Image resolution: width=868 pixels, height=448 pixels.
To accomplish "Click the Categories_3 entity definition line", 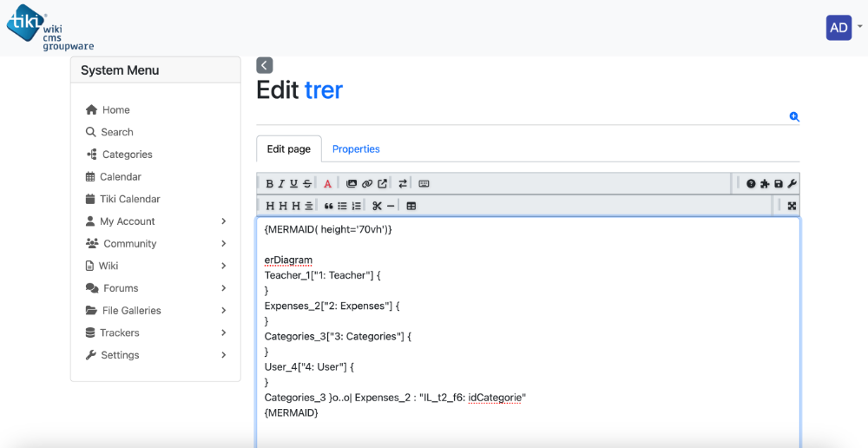I will point(339,336).
